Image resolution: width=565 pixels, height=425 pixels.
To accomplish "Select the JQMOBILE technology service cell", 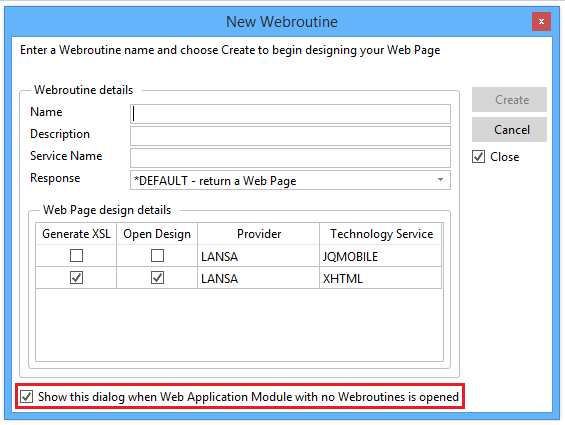I will click(x=381, y=256).
